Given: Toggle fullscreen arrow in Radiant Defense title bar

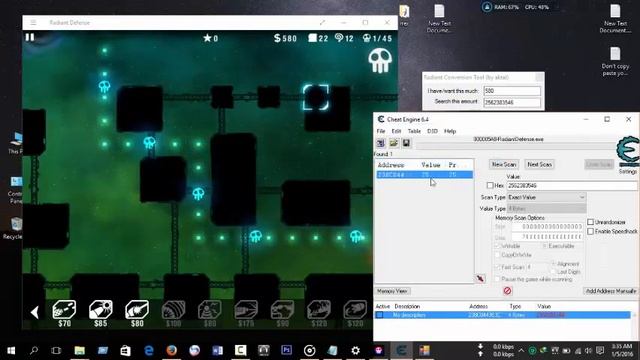Looking at the screenshot, I should point(322,22).
